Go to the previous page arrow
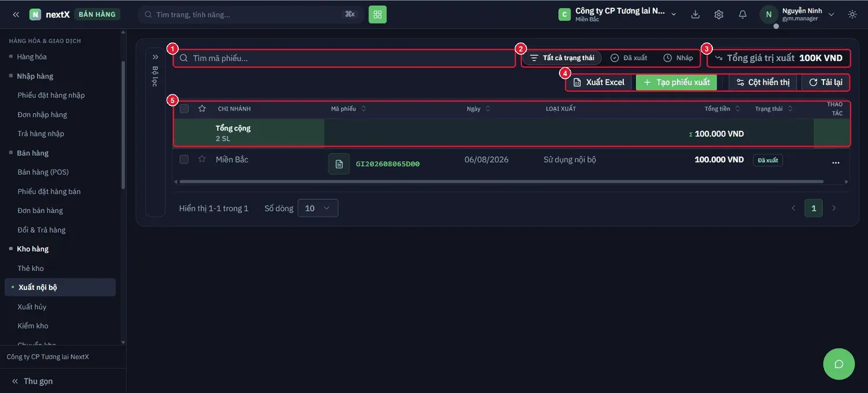Image resolution: width=868 pixels, height=393 pixels. pos(793,208)
